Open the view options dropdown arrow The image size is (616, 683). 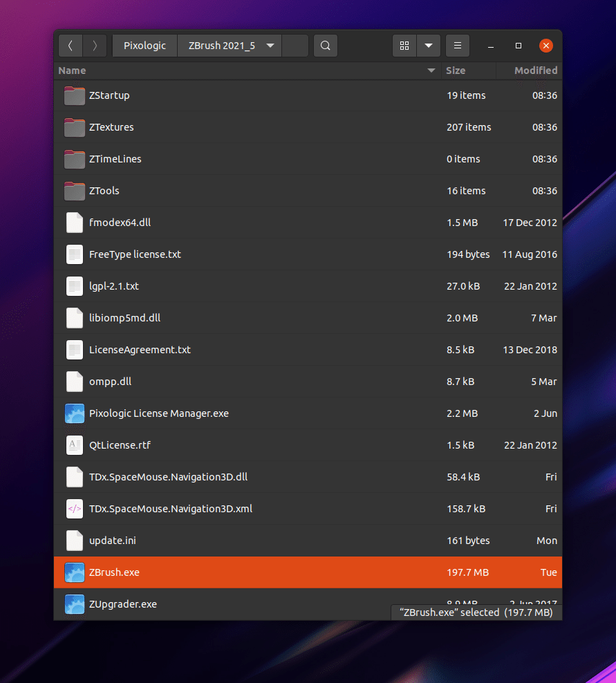pos(429,46)
